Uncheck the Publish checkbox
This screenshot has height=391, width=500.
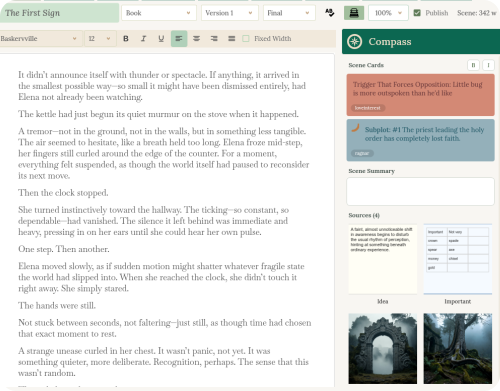point(417,13)
